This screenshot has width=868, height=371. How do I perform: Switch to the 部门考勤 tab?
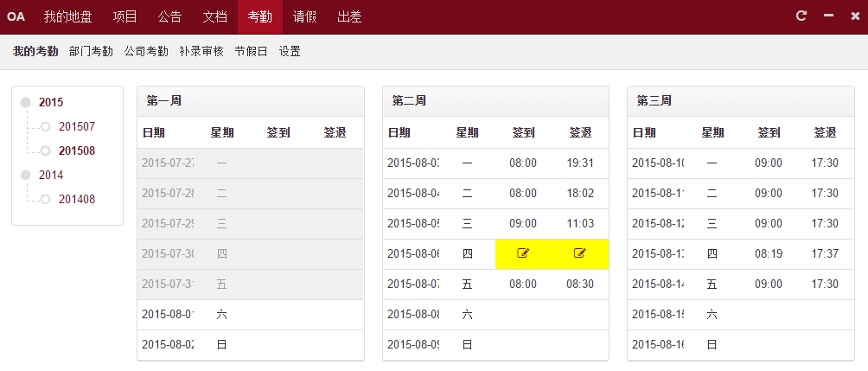(x=91, y=51)
